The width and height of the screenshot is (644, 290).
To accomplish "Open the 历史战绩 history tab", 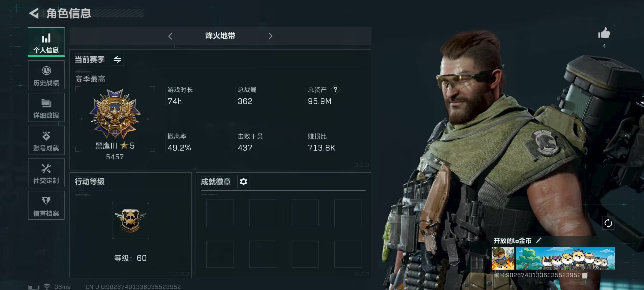I will [46, 75].
